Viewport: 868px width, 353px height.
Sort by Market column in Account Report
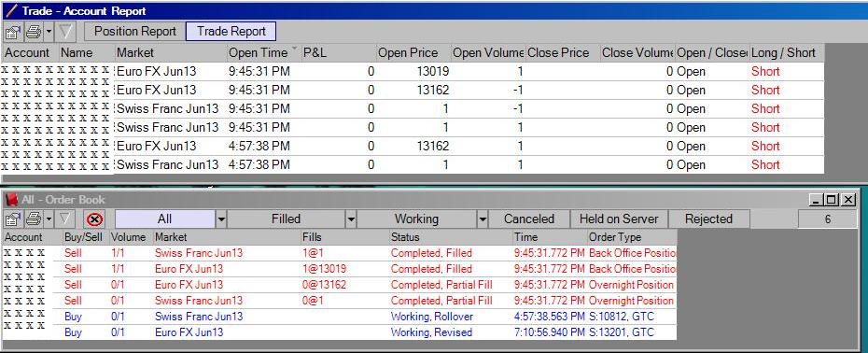[171, 52]
